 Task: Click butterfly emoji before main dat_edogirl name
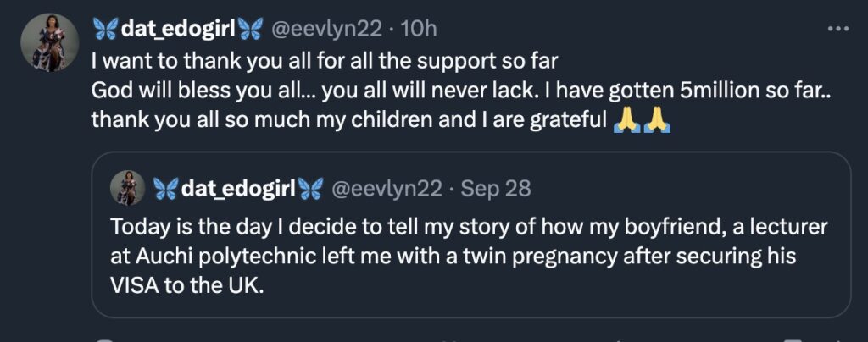coord(105,30)
